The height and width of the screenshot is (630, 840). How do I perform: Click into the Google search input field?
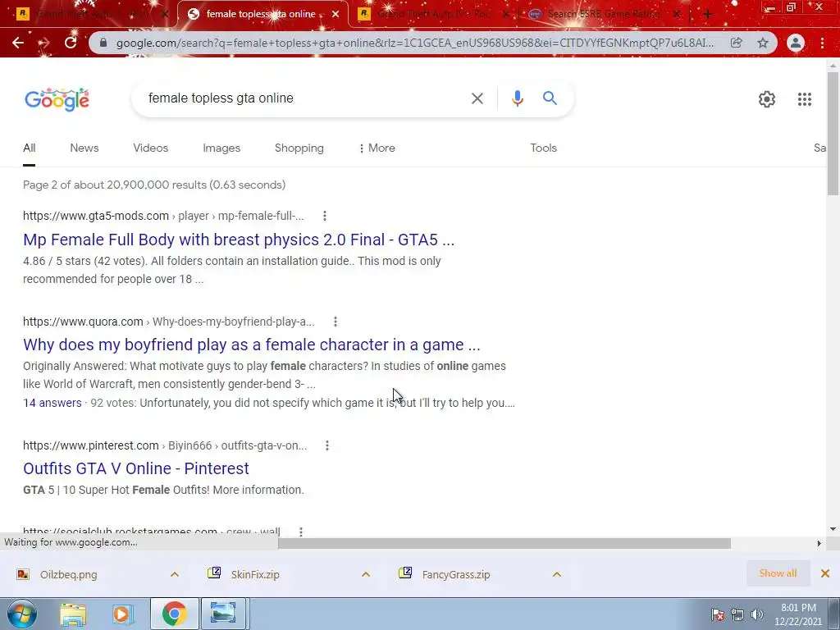click(x=303, y=98)
